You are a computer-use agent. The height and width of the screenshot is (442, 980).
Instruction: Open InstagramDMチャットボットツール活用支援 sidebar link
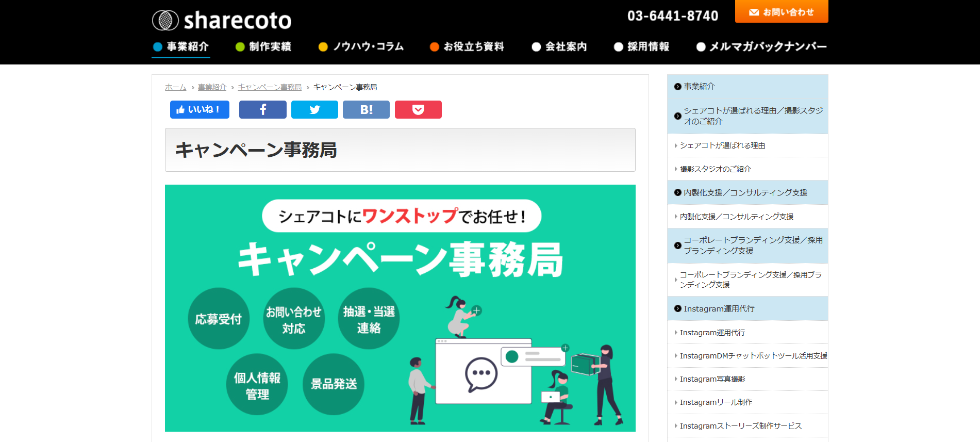[x=753, y=356]
